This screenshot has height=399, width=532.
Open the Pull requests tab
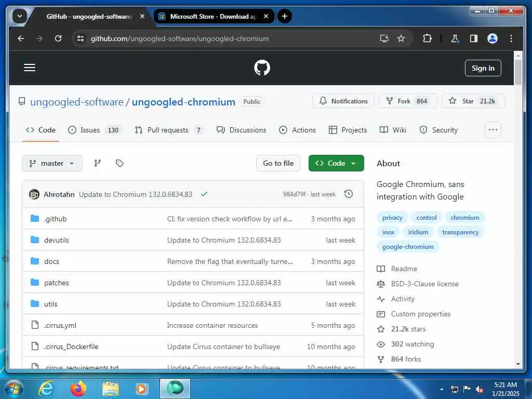pyautogui.click(x=169, y=130)
